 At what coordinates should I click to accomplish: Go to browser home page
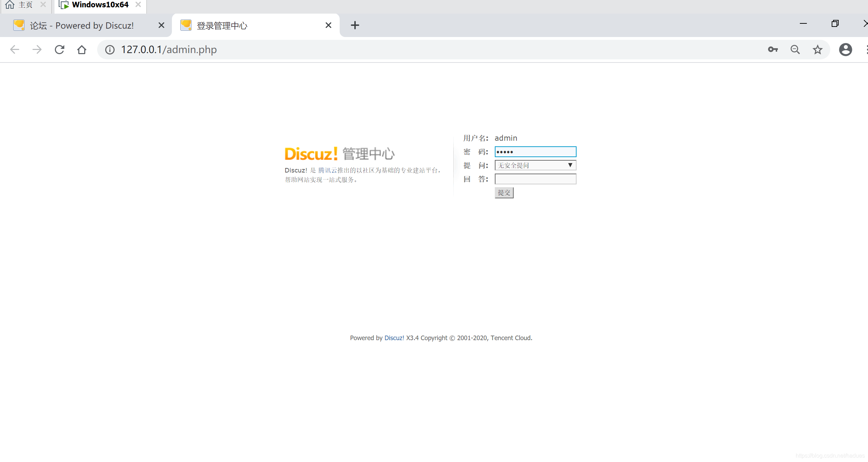(82, 50)
